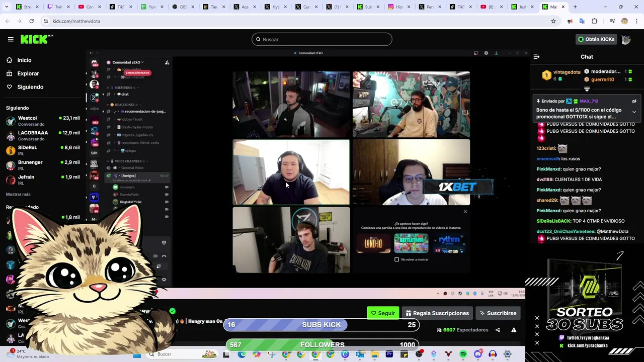Image resolution: width=644 pixels, height=362 pixels.
Task: Collapse the chat panel
Action: (536, 57)
